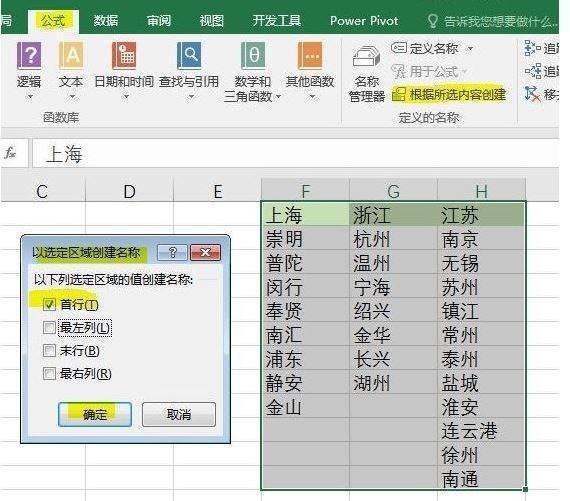Select the cell containing 连云港
The height and width of the screenshot is (501, 570).
point(482,430)
